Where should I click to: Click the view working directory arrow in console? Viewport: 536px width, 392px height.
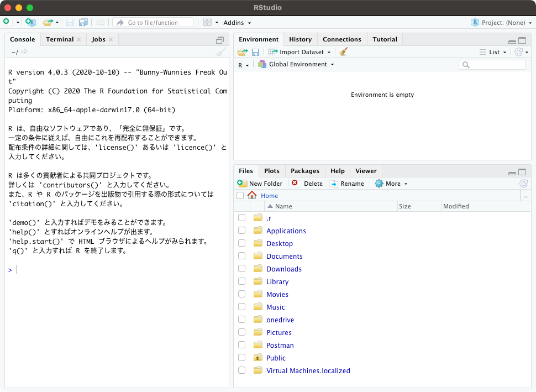[24, 51]
